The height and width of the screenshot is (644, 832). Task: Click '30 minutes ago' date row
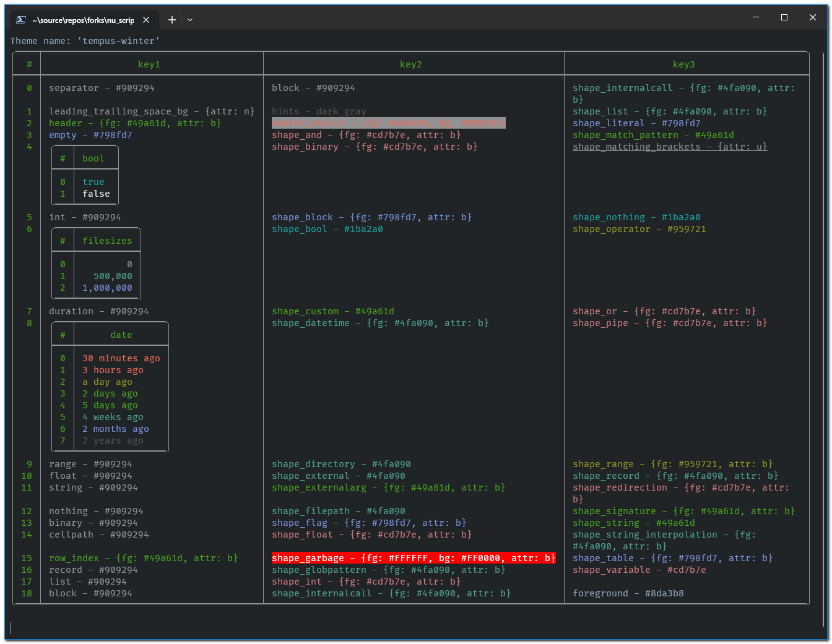point(121,358)
